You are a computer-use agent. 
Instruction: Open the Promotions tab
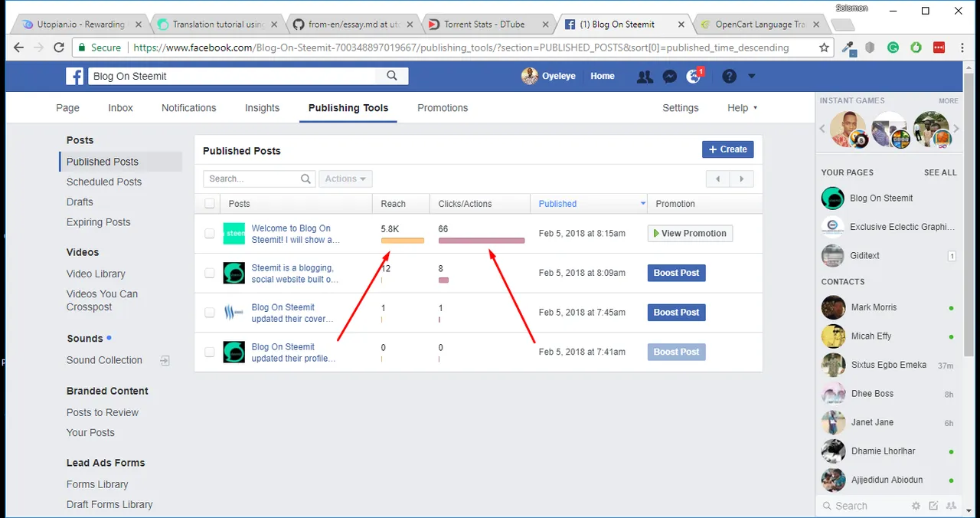point(443,108)
